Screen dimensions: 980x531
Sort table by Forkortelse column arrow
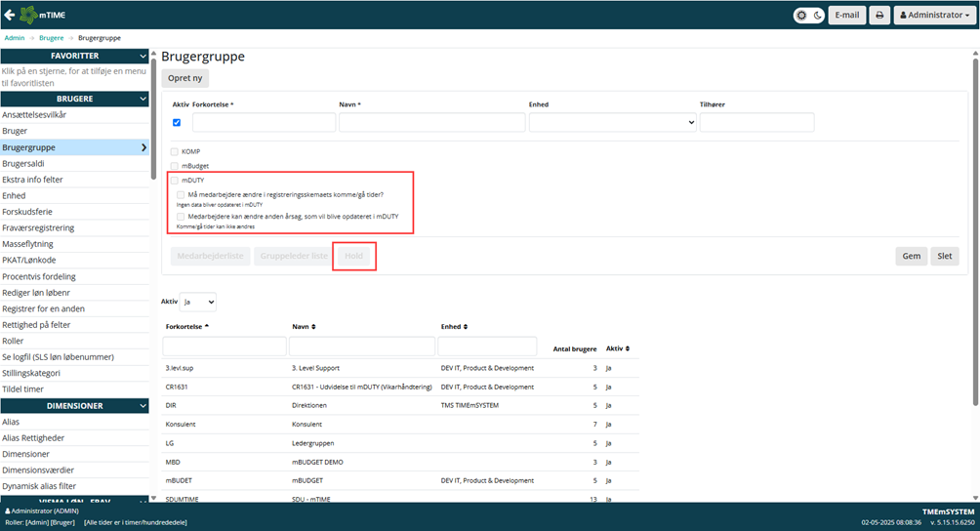pos(207,326)
